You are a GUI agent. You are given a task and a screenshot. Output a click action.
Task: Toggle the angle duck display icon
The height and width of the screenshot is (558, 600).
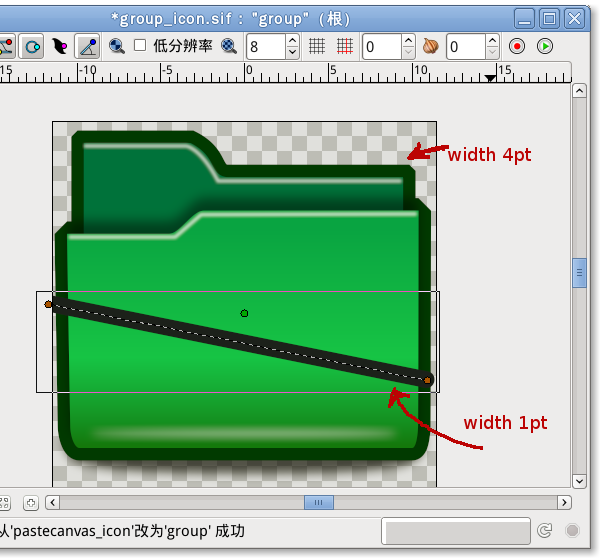coord(88,46)
